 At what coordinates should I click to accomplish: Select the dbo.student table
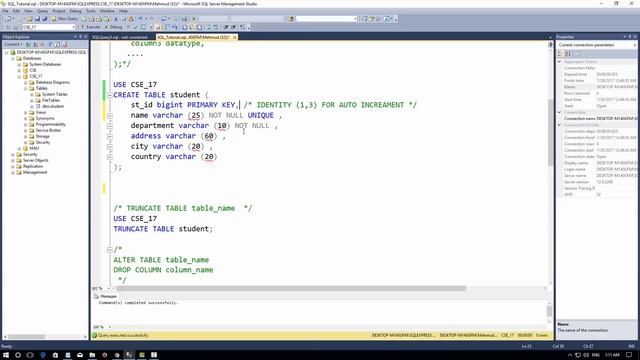click(53, 106)
